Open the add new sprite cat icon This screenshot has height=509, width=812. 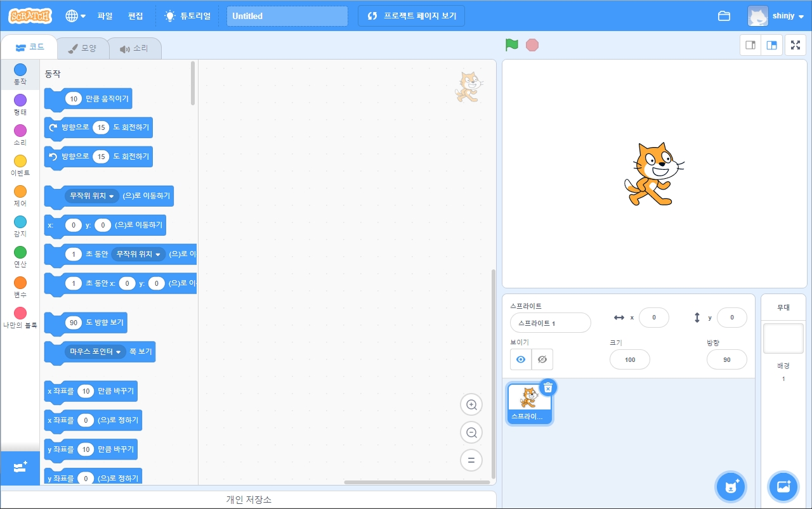[730, 486]
